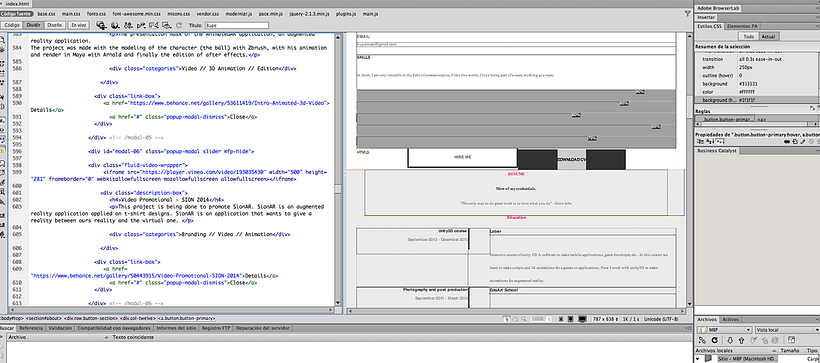Open the MBP site dropdown
This screenshot has height=363, width=820.
point(725,330)
